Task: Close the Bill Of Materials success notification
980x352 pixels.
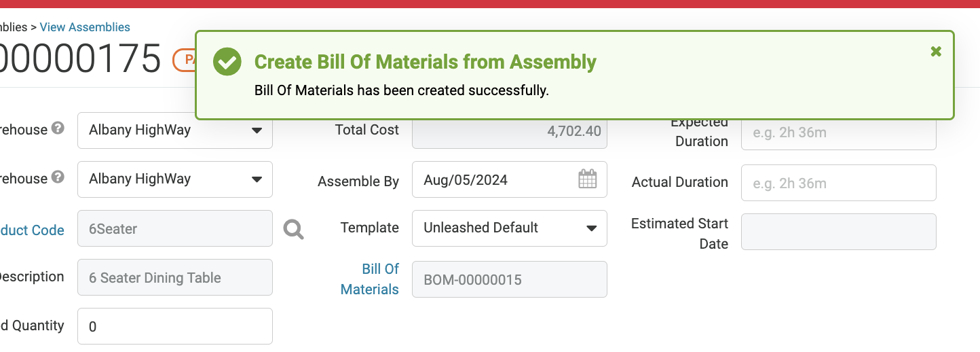Action: (x=936, y=52)
